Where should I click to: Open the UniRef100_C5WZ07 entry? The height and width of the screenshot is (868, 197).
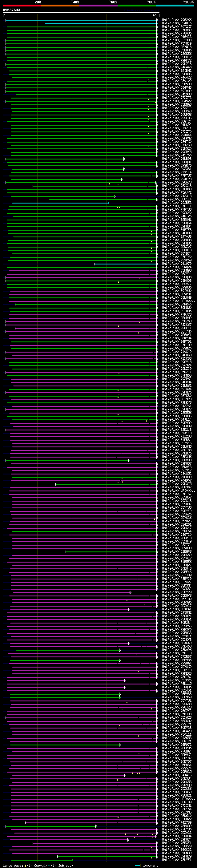point(177,247)
